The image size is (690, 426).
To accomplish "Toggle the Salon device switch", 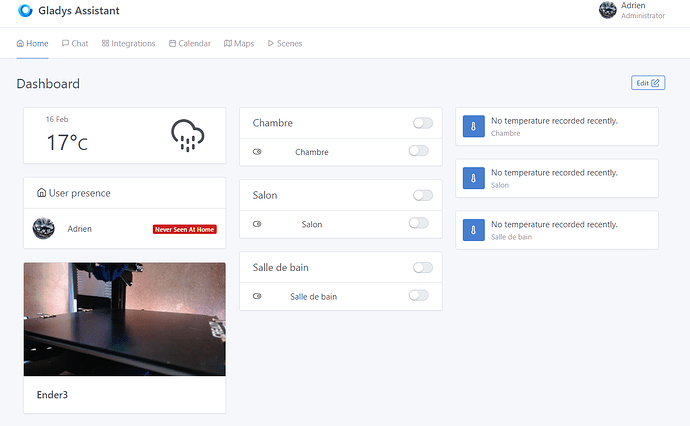I will [x=418, y=223].
